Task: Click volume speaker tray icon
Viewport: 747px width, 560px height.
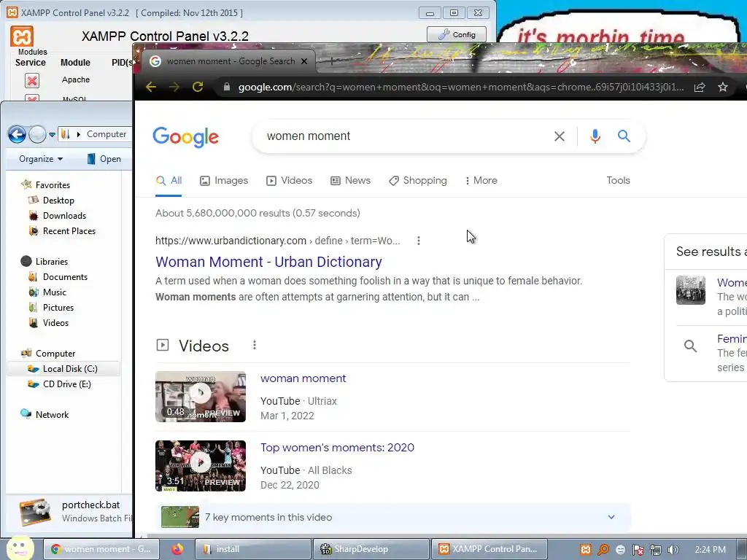Action: (x=673, y=550)
